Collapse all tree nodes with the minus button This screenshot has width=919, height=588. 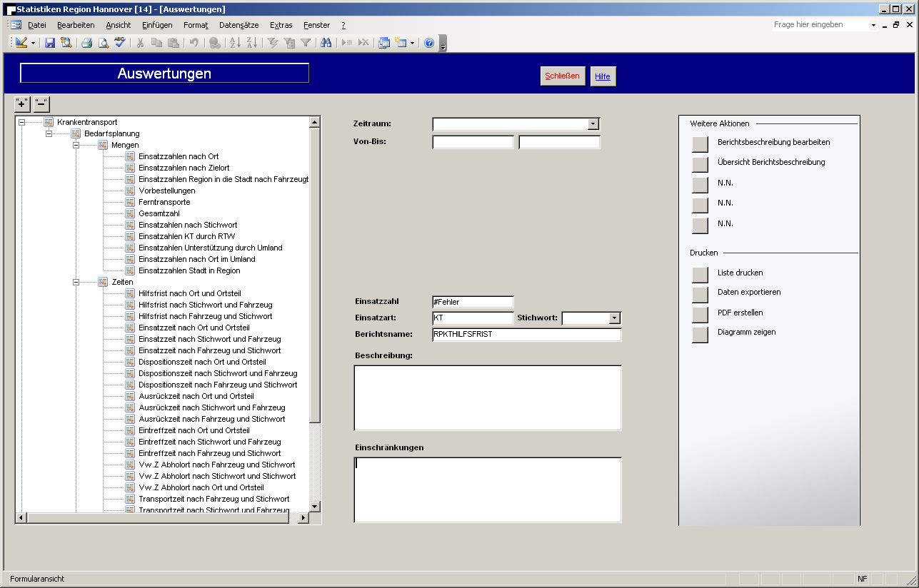41,104
